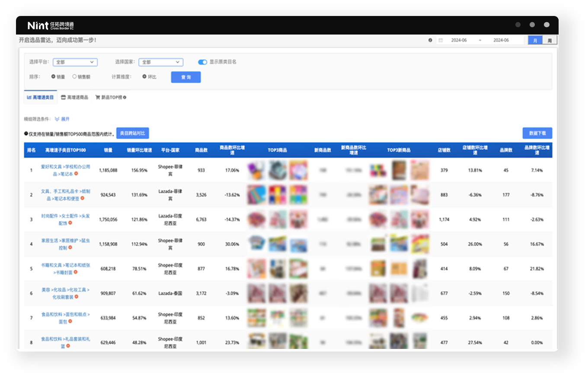The width and height of the screenshot is (588, 377).
Task: Click the 类目跨站对比 button
Action: coord(133,133)
